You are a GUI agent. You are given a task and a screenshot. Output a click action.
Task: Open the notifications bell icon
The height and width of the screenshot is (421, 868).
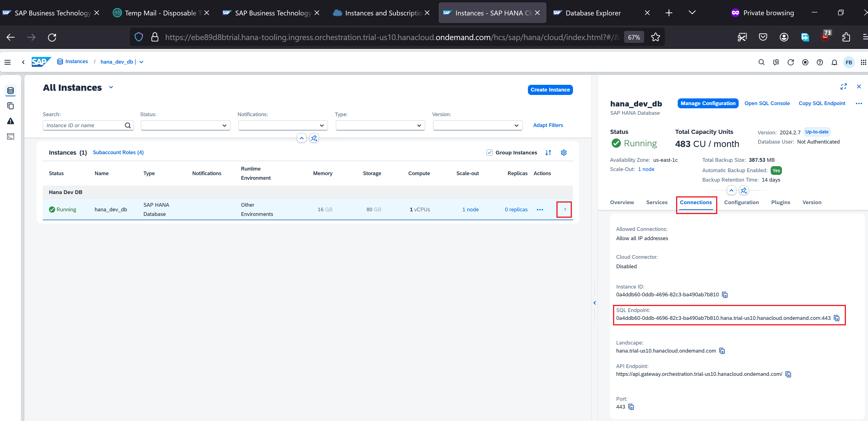pyautogui.click(x=834, y=62)
